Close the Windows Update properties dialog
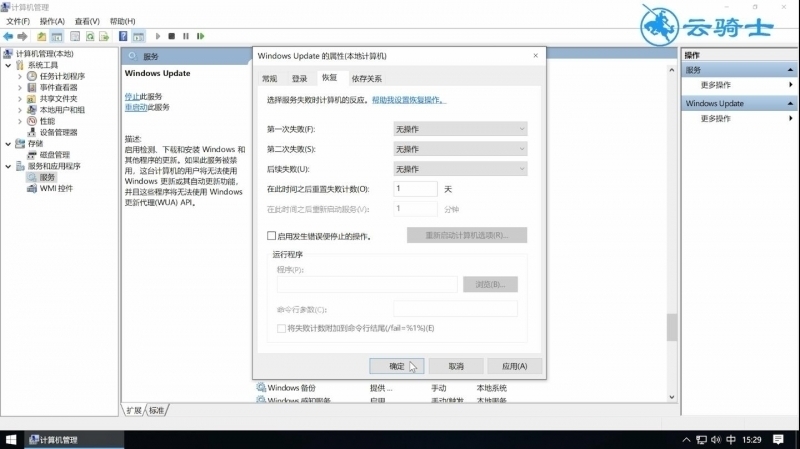Image resolution: width=800 pixels, height=449 pixels. [535, 56]
